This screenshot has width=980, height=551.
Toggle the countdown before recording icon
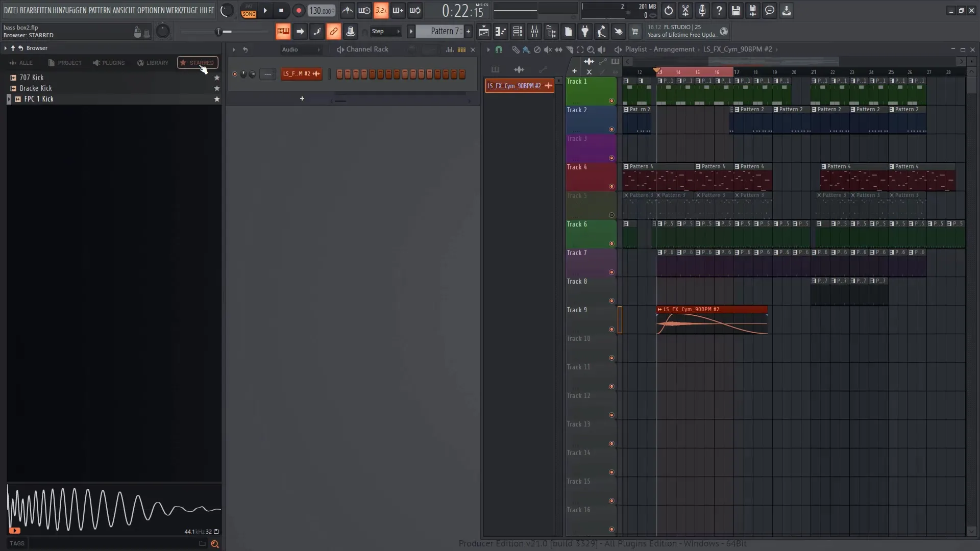(381, 10)
